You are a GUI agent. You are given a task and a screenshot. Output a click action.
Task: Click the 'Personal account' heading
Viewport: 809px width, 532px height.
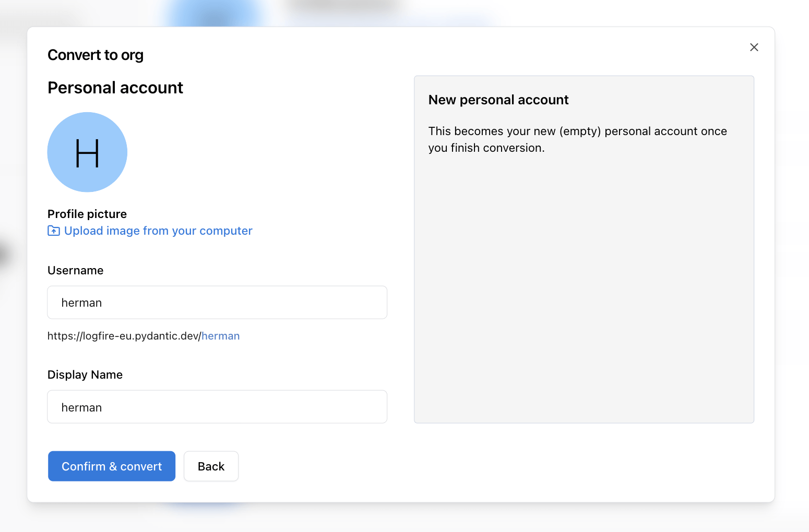115,87
